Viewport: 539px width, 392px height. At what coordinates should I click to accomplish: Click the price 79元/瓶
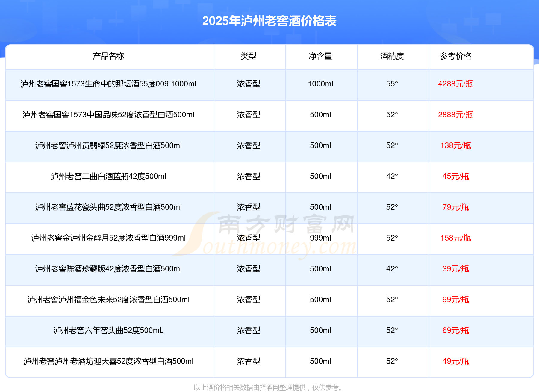pyautogui.click(x=456, y=207)
